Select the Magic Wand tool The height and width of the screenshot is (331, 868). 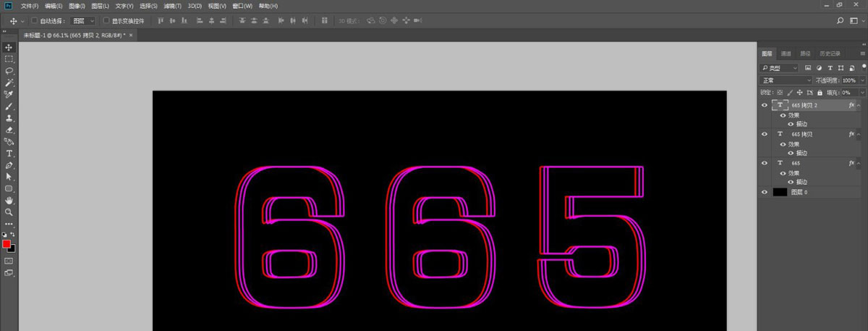pos(9,83)
